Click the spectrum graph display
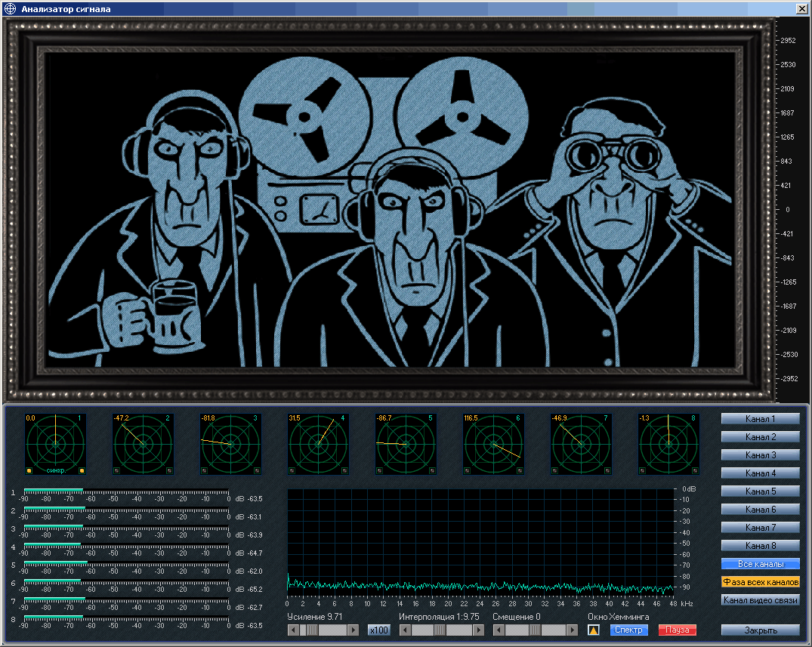 coord(480,544)
